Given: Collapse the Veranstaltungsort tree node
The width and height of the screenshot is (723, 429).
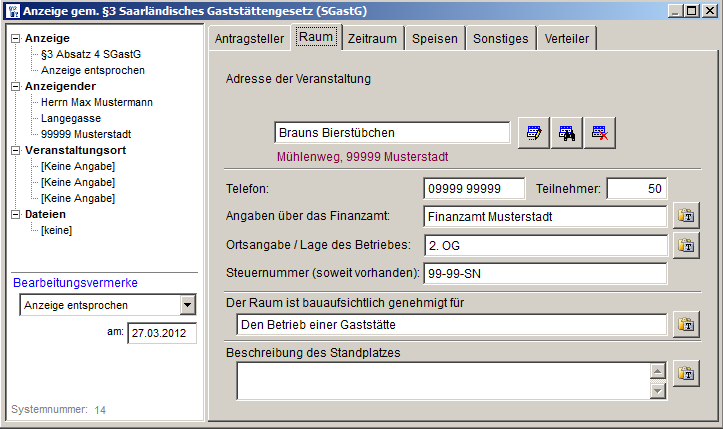Looking at the screenshot, I should 15,150.
